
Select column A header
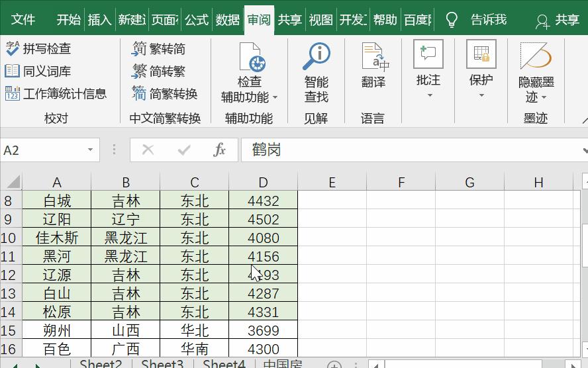pos(57,182)
